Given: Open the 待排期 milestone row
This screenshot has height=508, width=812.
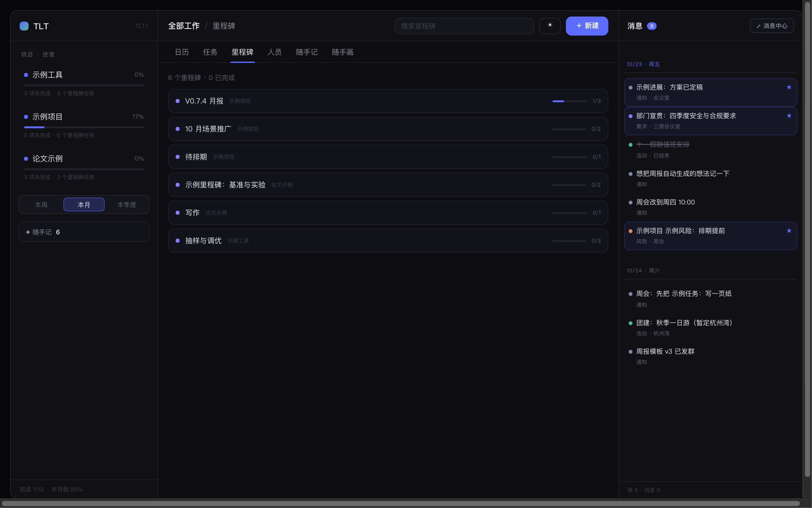Looking at the screenshot, I should (x=388, y=157).
